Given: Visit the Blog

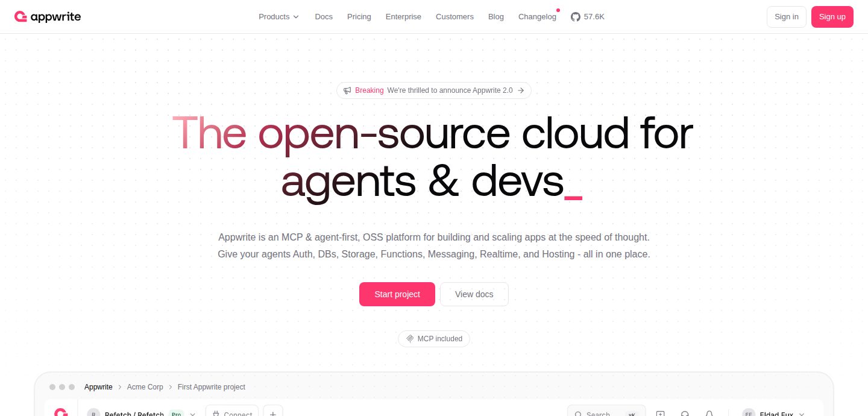Looking at the screenshot, I should point(496,17).
